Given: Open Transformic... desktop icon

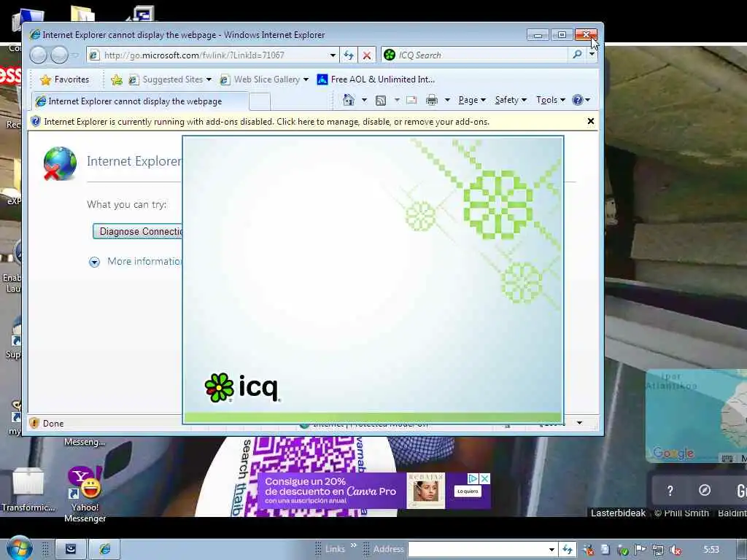Looking at the screenshot, I should pos(28,489).
